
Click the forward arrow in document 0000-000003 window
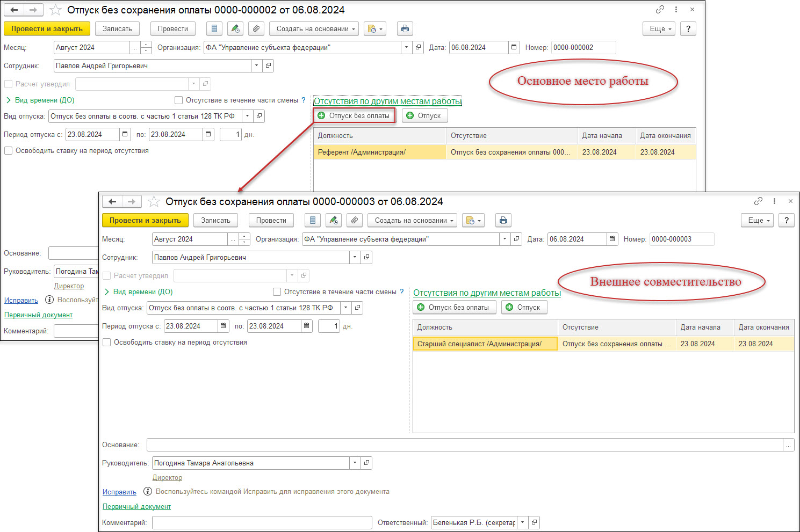132,202
